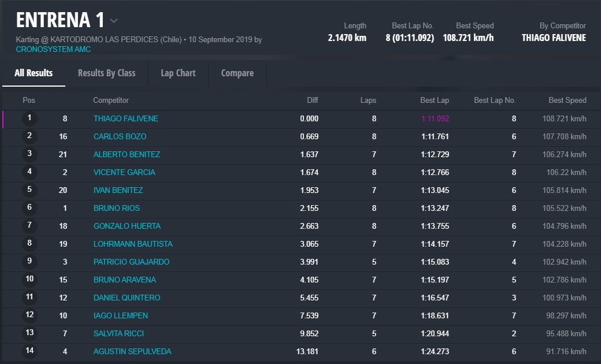Expand the ENTRENA 1 session dropdown chevron
The width and height of the screenshot is (601, 364).
pos(114,21)
